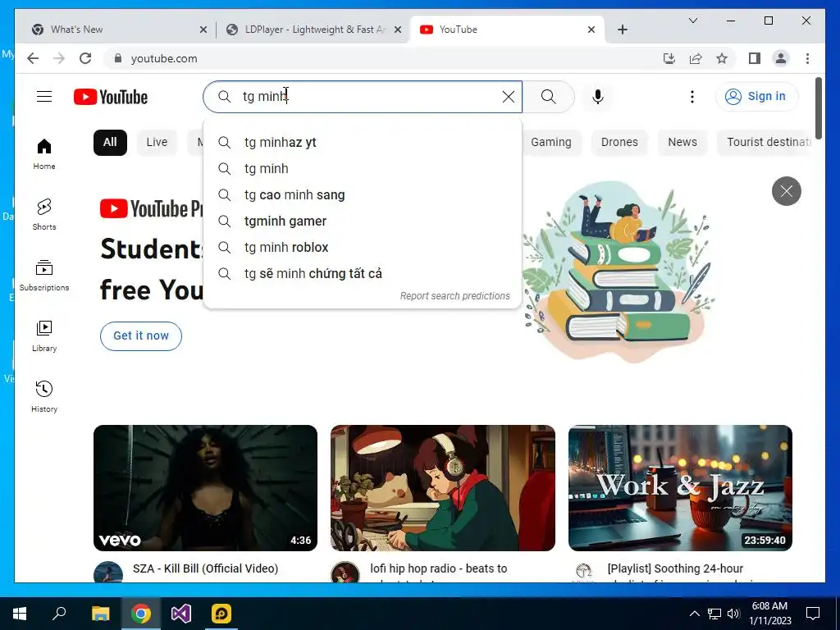Click the Get it now button

141,336
